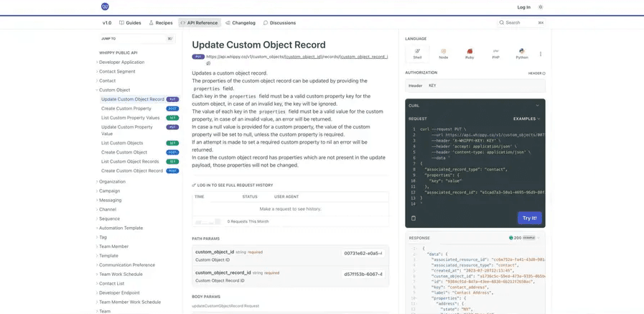Open List Custom Objects page

click(140, 143)
